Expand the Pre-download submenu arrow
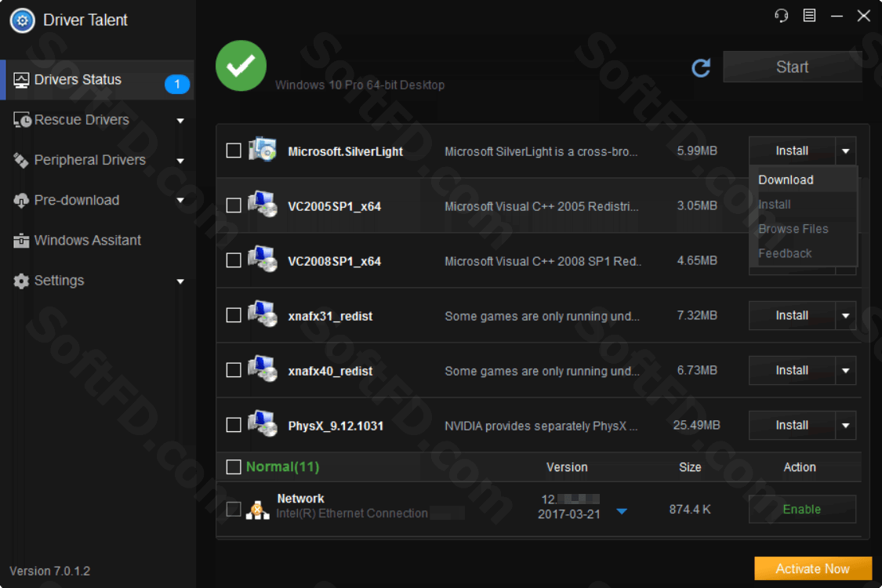Screen dimensions: 882x588 pyautogui.click(x=180, y=201)
